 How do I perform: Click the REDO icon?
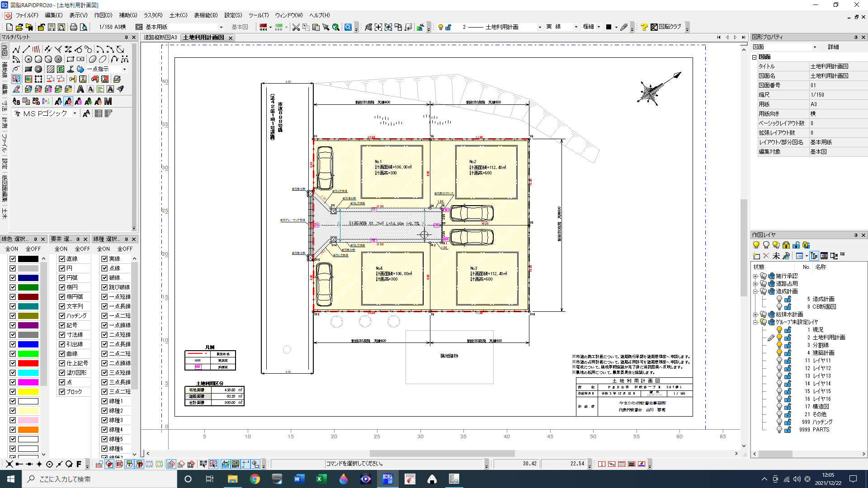[x=279, y=27]
